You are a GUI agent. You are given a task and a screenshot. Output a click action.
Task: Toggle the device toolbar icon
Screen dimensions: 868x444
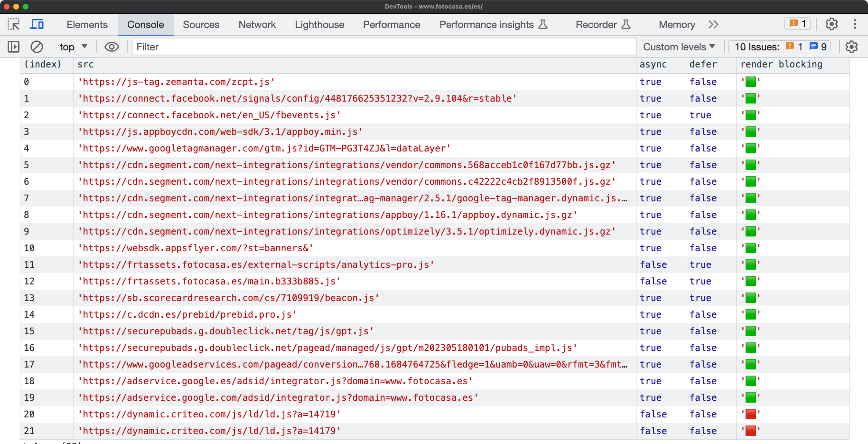37,24
